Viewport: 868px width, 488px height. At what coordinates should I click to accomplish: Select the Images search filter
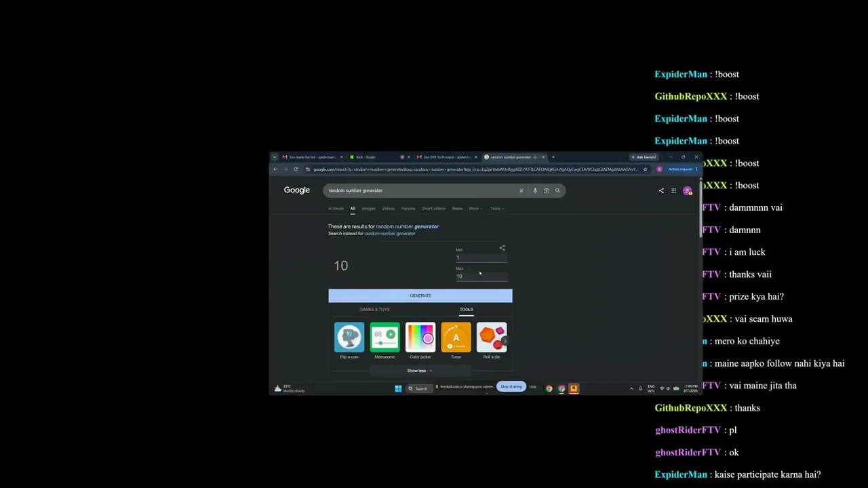point(368,209)
